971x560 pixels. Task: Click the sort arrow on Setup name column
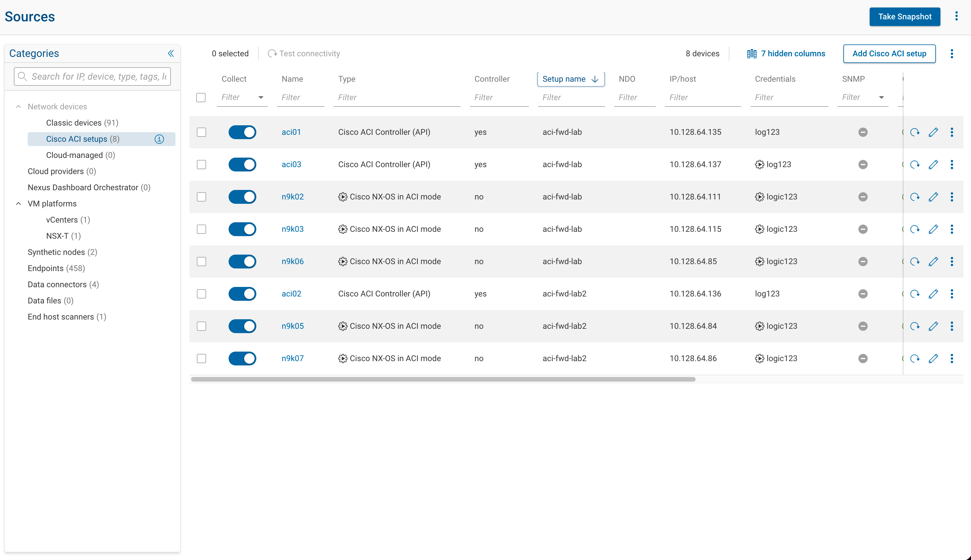coord(595,79)
